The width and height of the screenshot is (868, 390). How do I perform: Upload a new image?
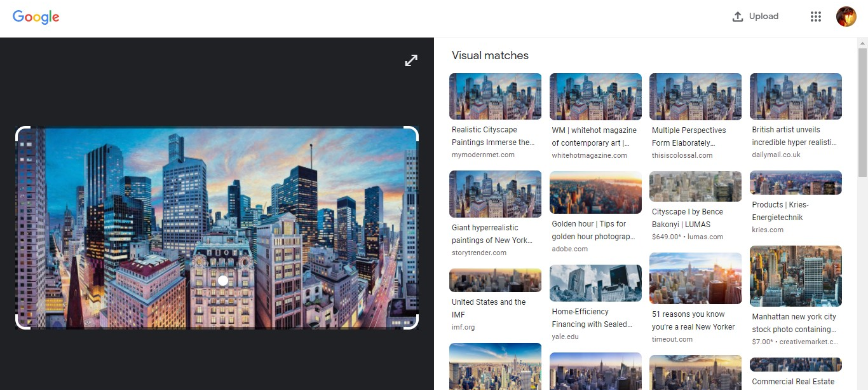[x=756, y=17]
